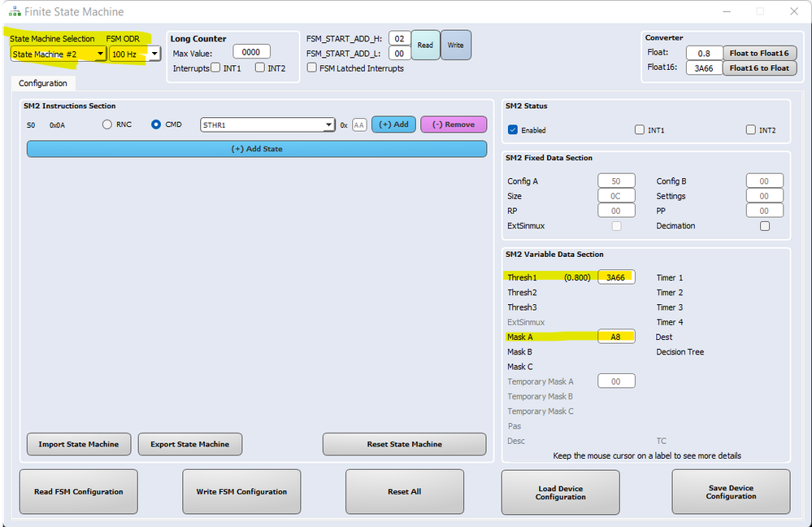Click the RP value field

click(616, 211)
